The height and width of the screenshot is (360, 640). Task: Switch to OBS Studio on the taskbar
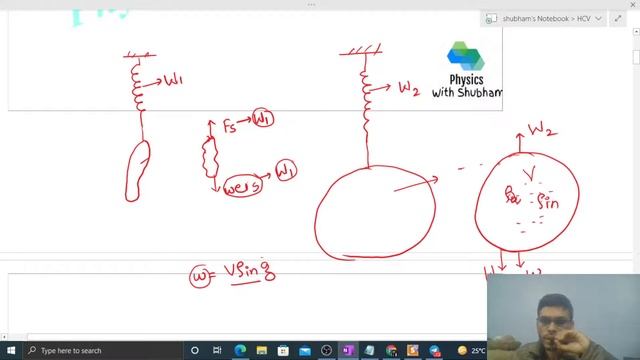[326, 350]
